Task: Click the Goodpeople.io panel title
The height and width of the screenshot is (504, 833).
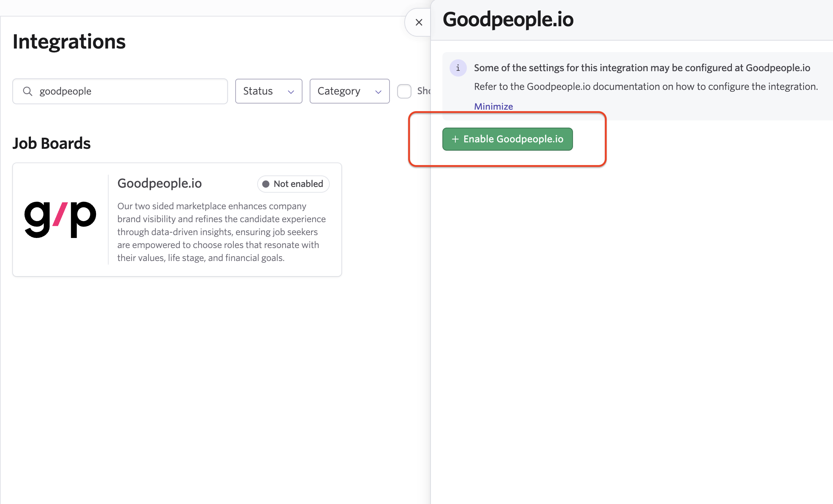Action: [508, 19]
